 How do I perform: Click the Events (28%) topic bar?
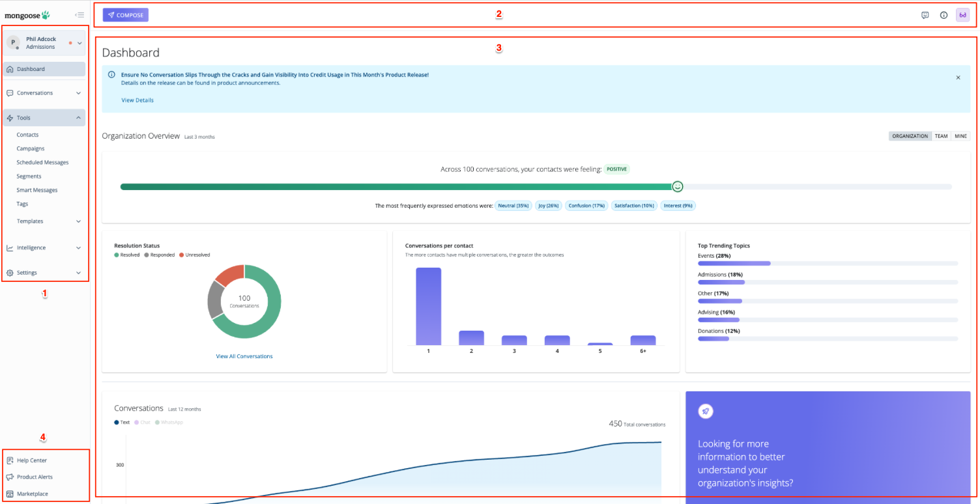point(734,264)
